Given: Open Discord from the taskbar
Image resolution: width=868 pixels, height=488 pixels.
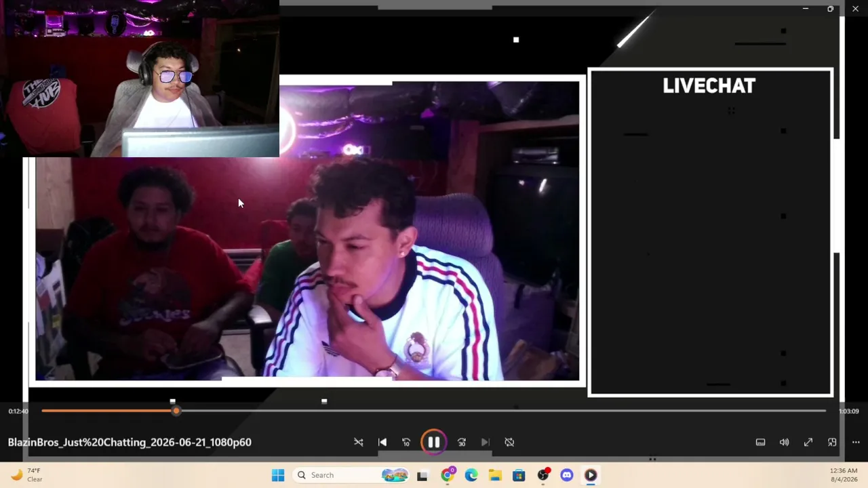Looking at the screenshot, I should (567, 475).
